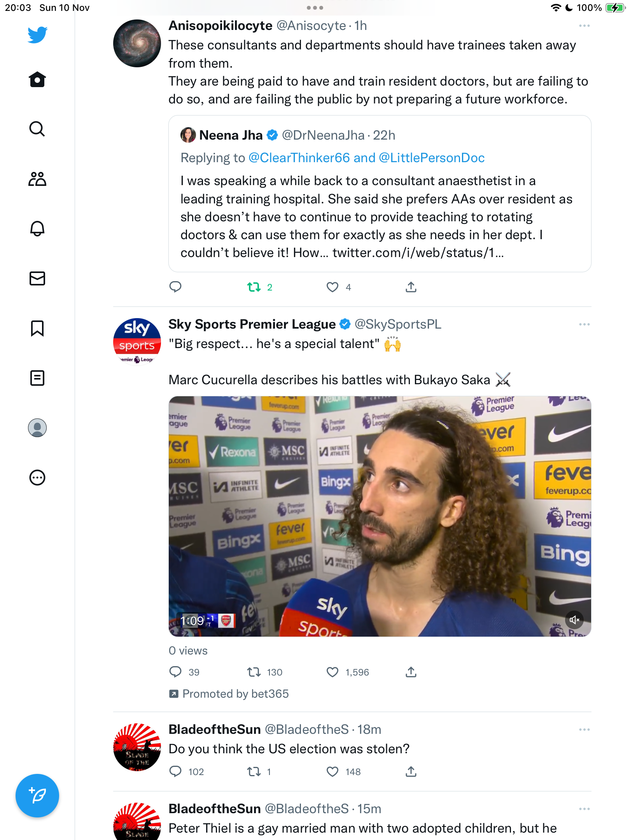This screenshot has width=630, height=840.
Task: Open the Search magnifier in sidebar
Action: [37, 129]
